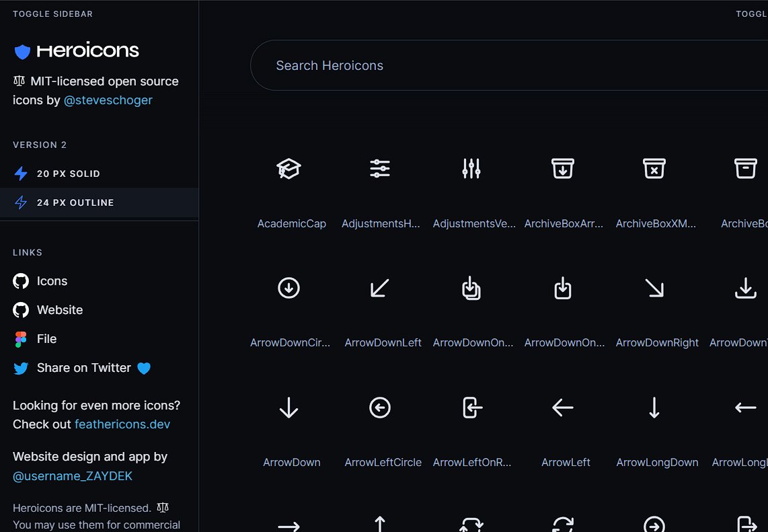This screenshot has width=768, height=532.
Task: Pick the AdjustmentsVertical sliders icon
Action: pos(471,169)
